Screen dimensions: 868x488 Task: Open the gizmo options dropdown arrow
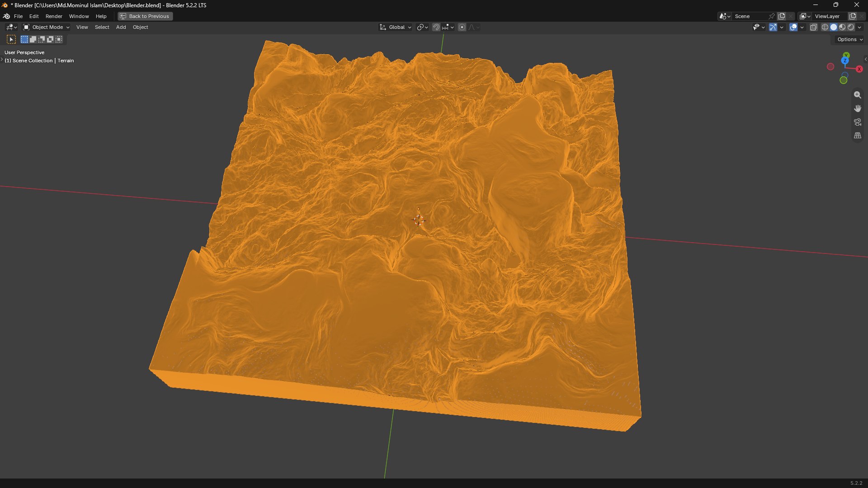point(782,27)
